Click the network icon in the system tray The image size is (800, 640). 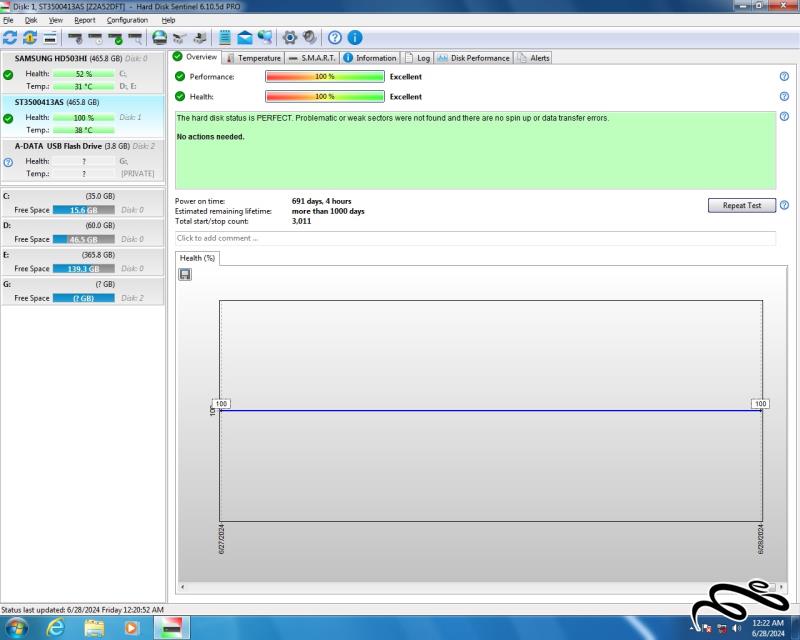(722, 628)
